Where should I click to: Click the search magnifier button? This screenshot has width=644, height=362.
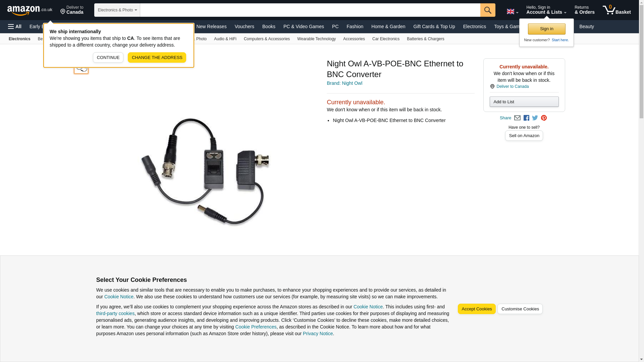488,10
